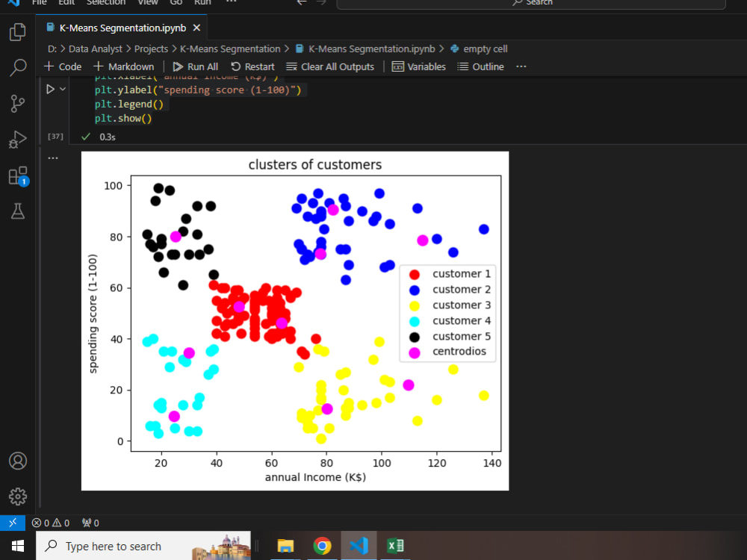Click centrodios magenta legend marker
This screenshot has height=560, width=747.
(415, 352)
